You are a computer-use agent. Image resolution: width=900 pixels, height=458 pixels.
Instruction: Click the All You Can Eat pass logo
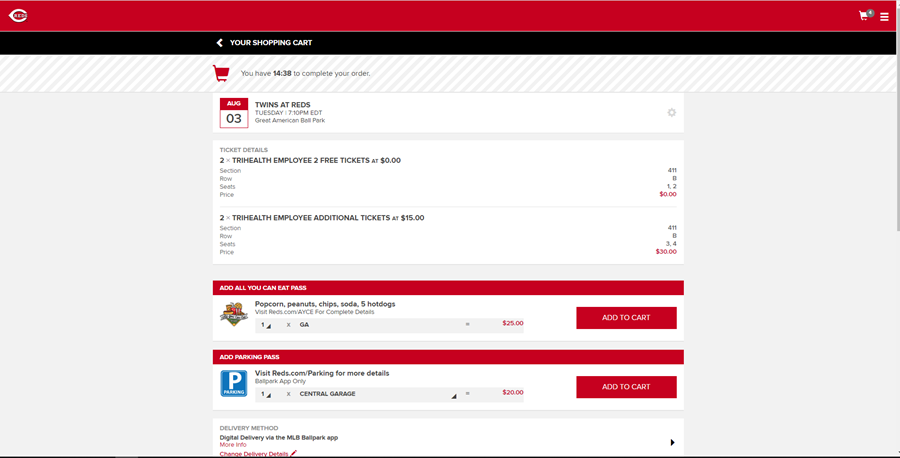tap(234, 315)
